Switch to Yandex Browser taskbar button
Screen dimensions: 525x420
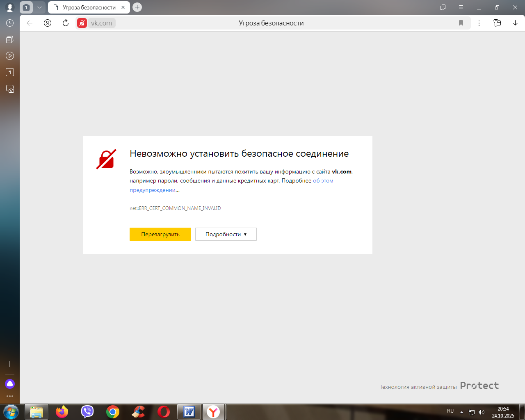coord(214,412)
